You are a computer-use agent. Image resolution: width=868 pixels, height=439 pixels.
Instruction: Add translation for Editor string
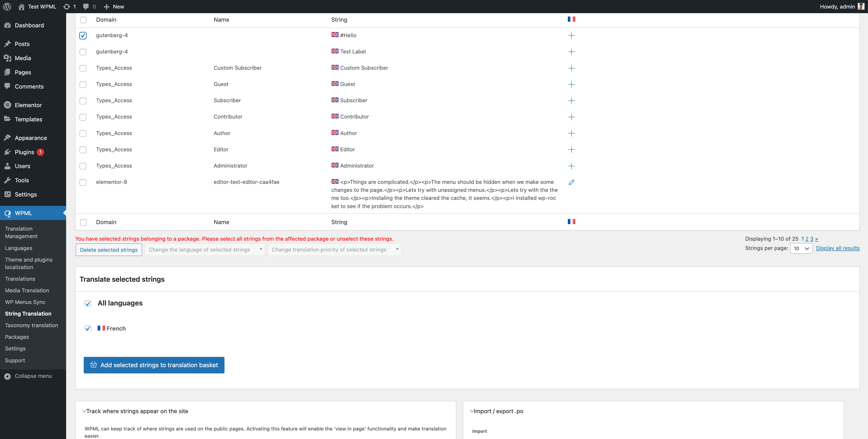(571, 149)
